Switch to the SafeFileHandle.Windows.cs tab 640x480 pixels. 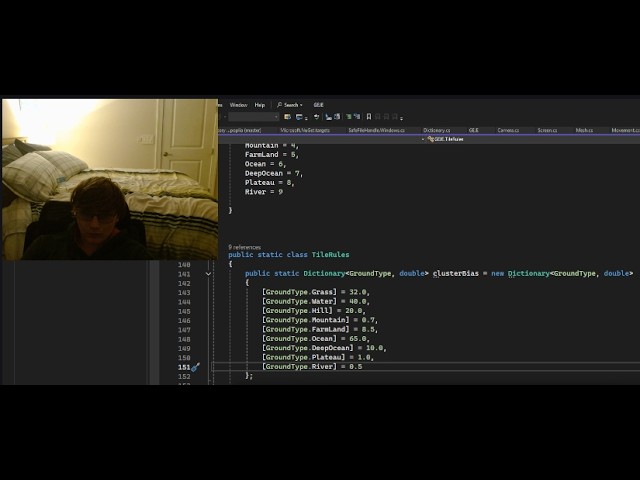(376, 130)
